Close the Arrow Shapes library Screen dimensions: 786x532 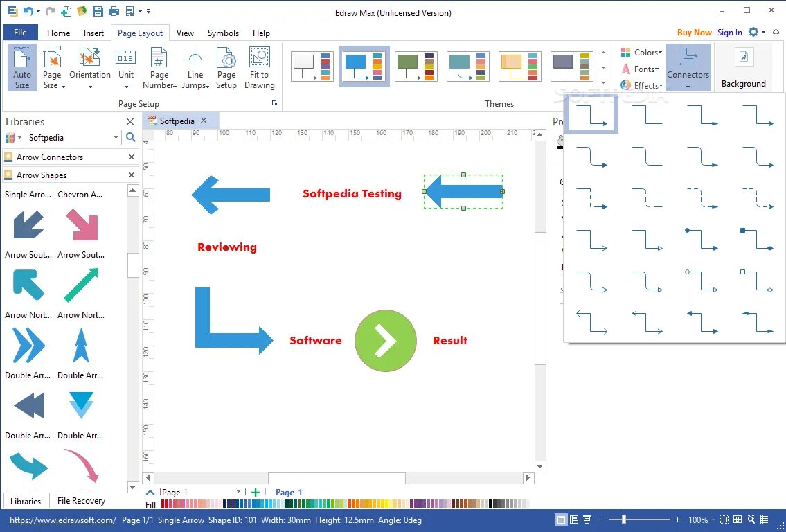(132, 175)
